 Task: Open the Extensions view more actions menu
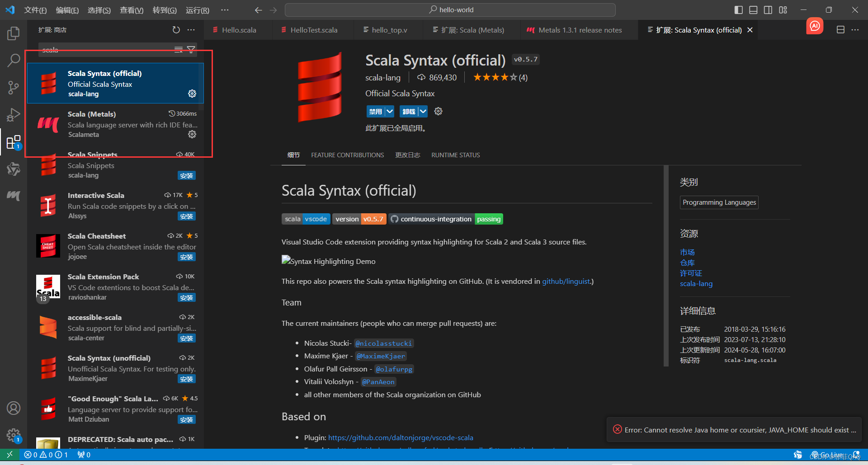pyautogui.click(x=191, y=30)
